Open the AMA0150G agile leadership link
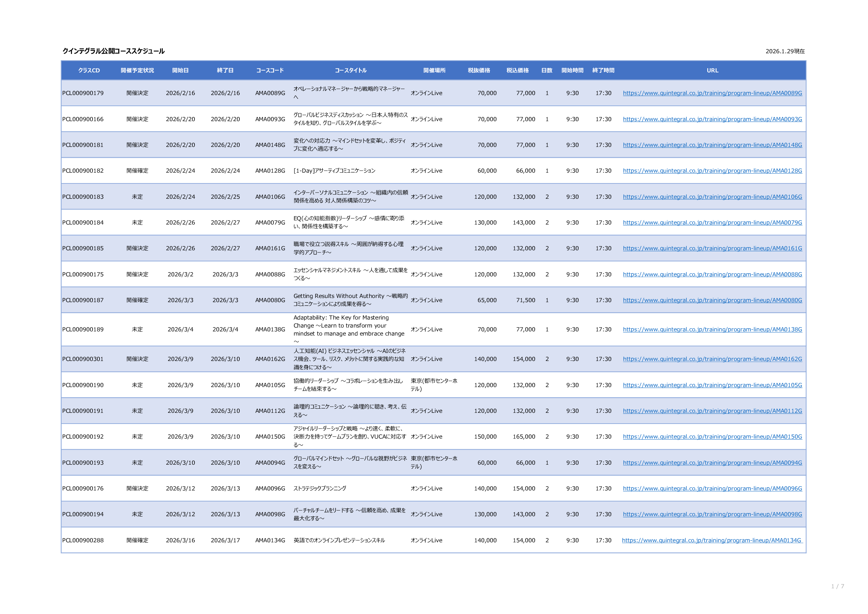The height and width of the screenshot is (614, 868). [712, 436]
